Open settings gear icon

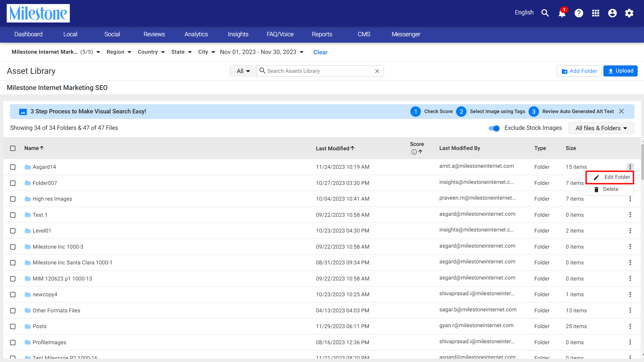point(629,13)
